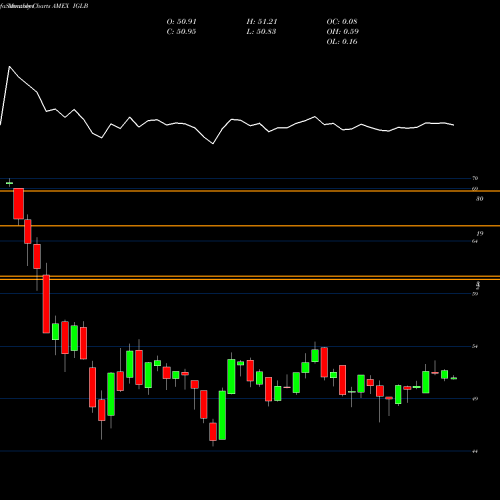The height and width of the screenshot is (500, 500).
Task: Select the tall green candle at the chart's lowest point
Action: 222,415
